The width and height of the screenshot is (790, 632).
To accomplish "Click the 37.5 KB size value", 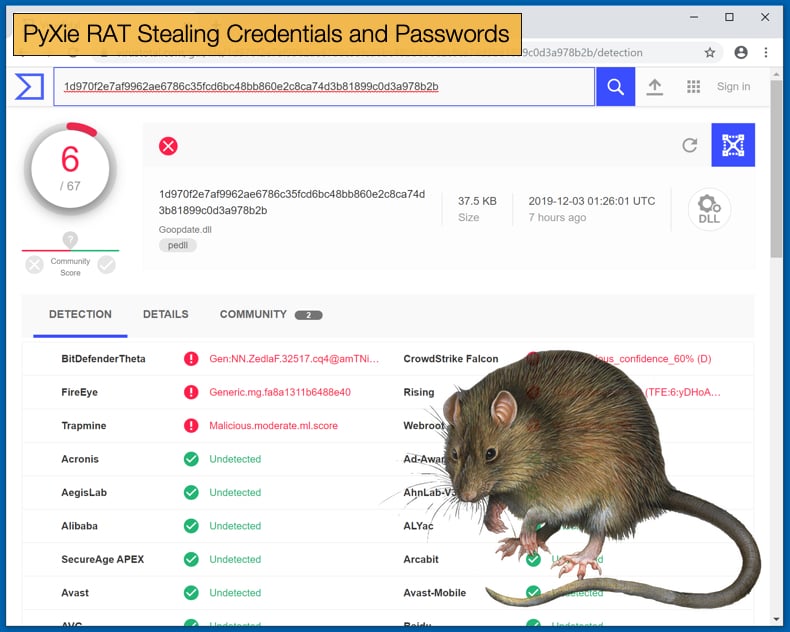I will click(477, 201).
